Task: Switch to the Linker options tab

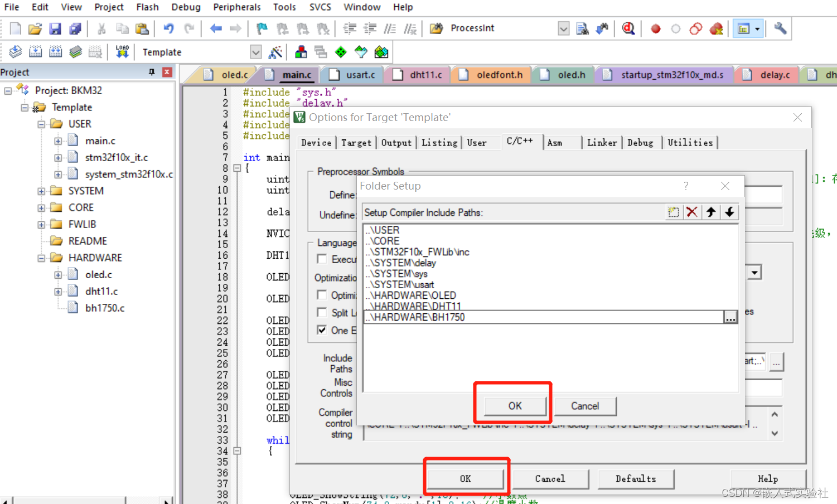Action: pos(602,143)
